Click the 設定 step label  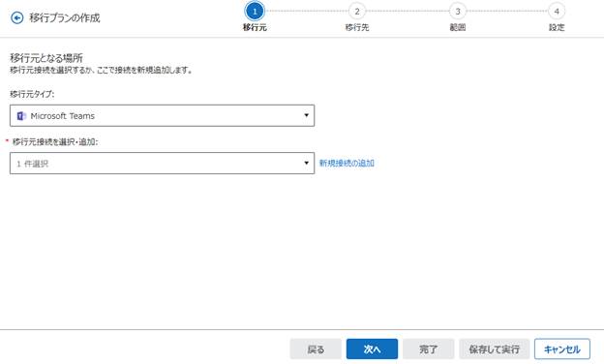[x=557, y=27]
